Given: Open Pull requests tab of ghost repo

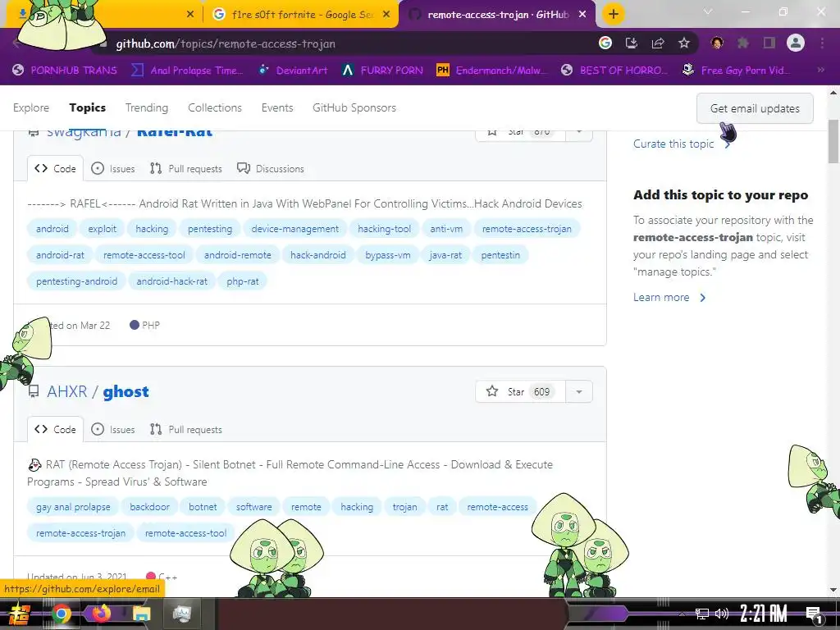Looking at the screenshot, I should point(186,430).
